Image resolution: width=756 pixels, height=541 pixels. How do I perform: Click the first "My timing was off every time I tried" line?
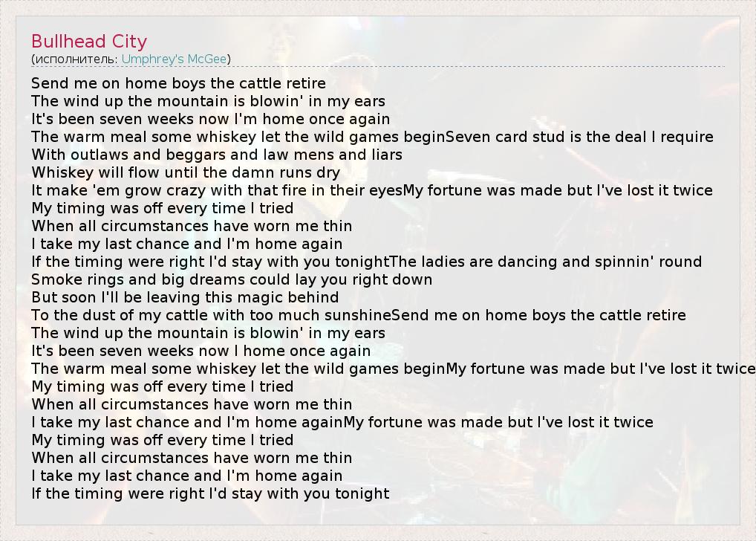[x=162, y=208]
